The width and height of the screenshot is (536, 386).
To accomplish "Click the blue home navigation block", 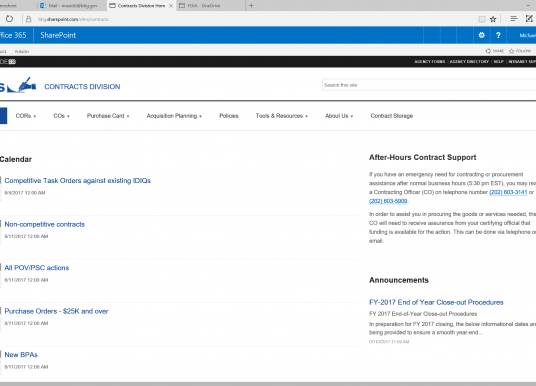I will click(x=3, y=116).
